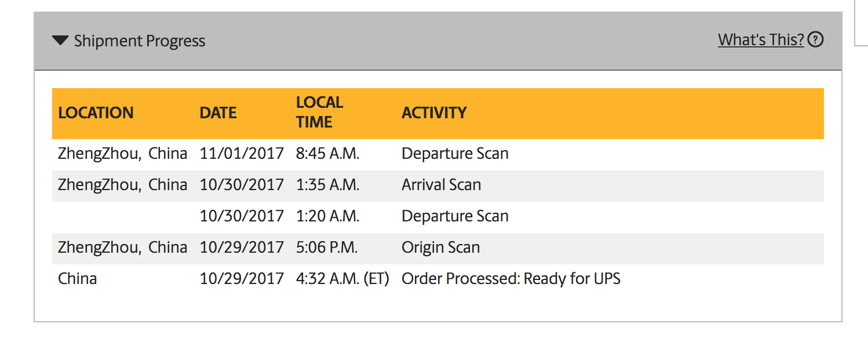This screenshot has height=342, width=868.
Task: Click the 4:32 A.M. (ET) time cell
Action: click(342, 279)
